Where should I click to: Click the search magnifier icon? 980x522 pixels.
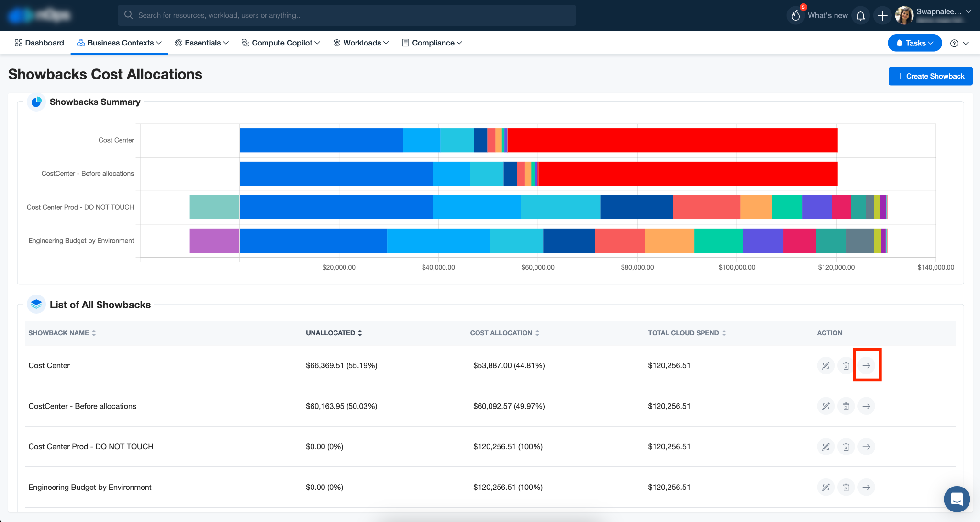[128, 15]
